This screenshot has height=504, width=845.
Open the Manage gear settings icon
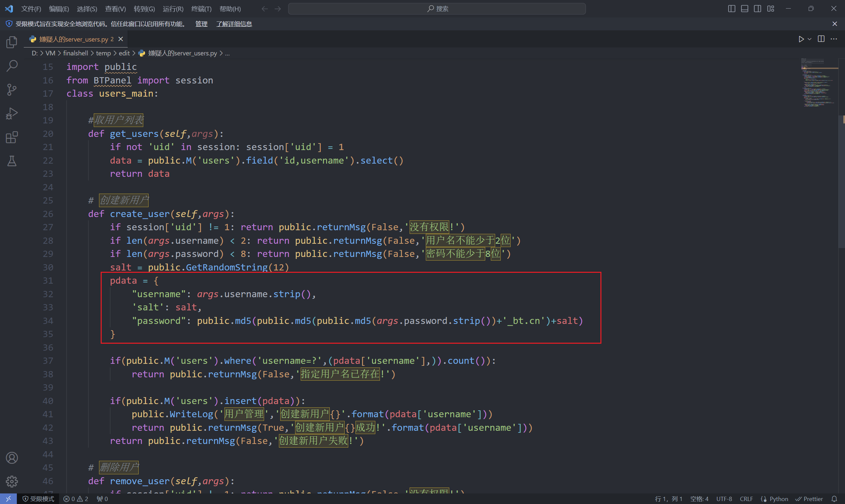click(12, 481)
